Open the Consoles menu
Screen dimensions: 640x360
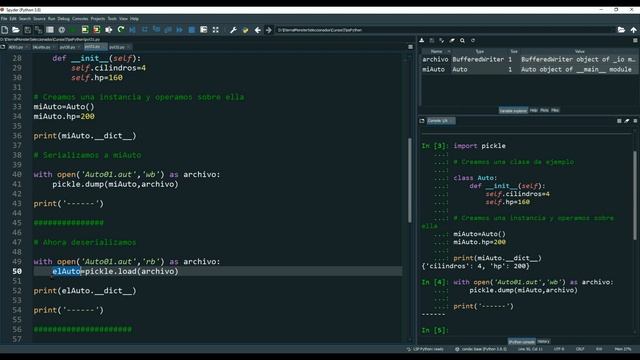[80, 19]
